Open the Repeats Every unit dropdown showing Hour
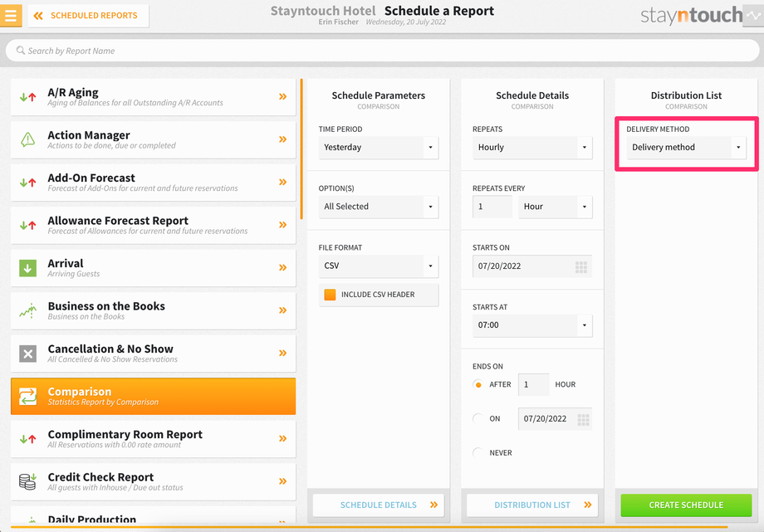Image resolution: width=764 pixels, height=532 pixels. (x=555, y=207)
